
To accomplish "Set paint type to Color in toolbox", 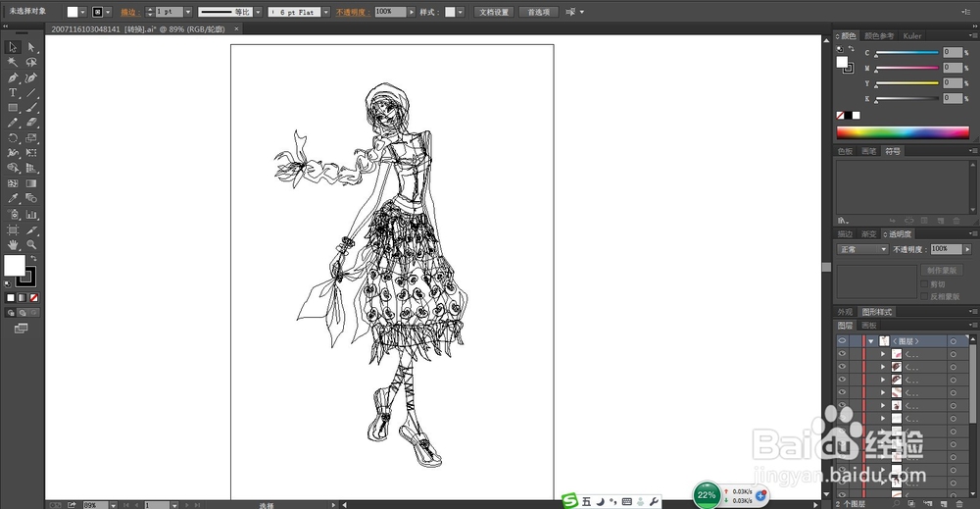I will point(11,297).
